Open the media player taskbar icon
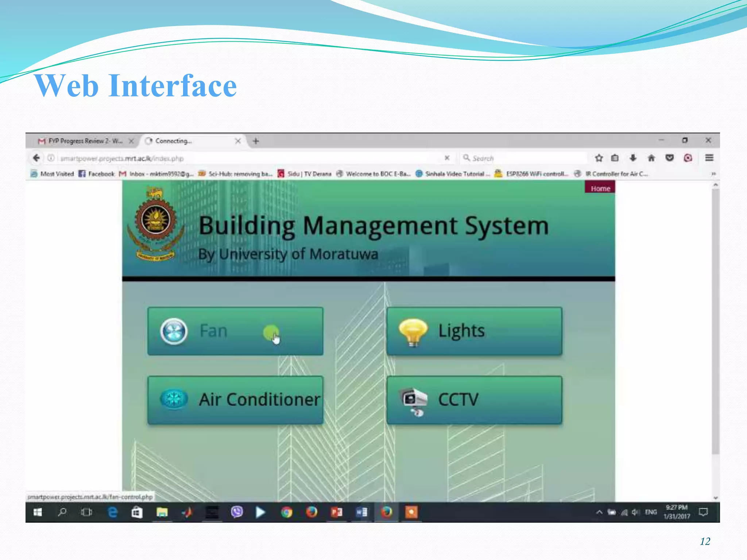Screen dimensions: 747x560 [260, 512]
